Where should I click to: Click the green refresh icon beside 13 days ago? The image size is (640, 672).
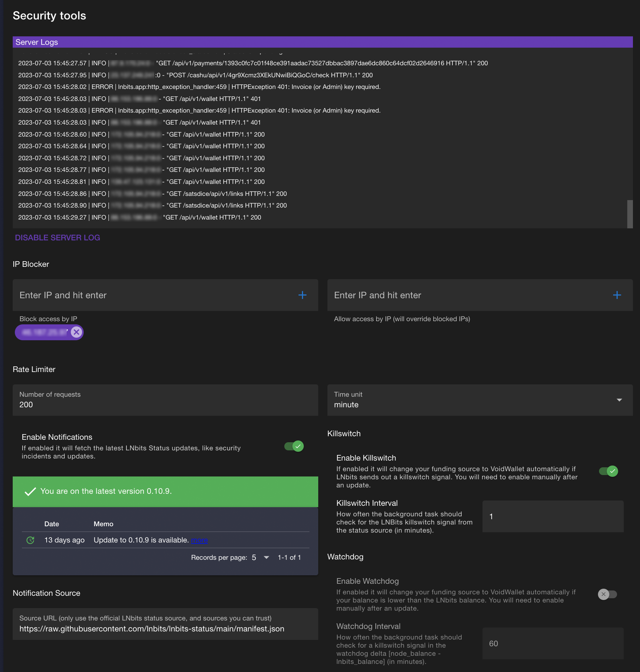30,540
